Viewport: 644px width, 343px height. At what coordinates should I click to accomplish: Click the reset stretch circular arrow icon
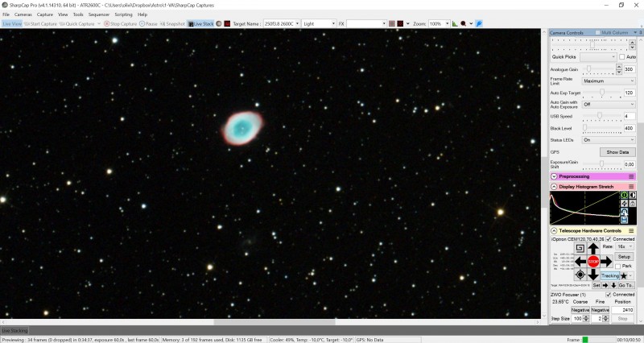pos(625,212)
